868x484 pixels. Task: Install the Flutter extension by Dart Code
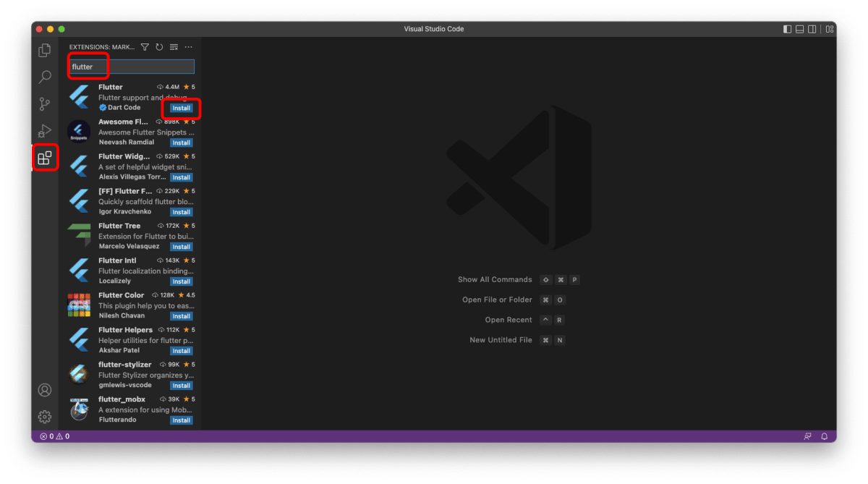182,108
